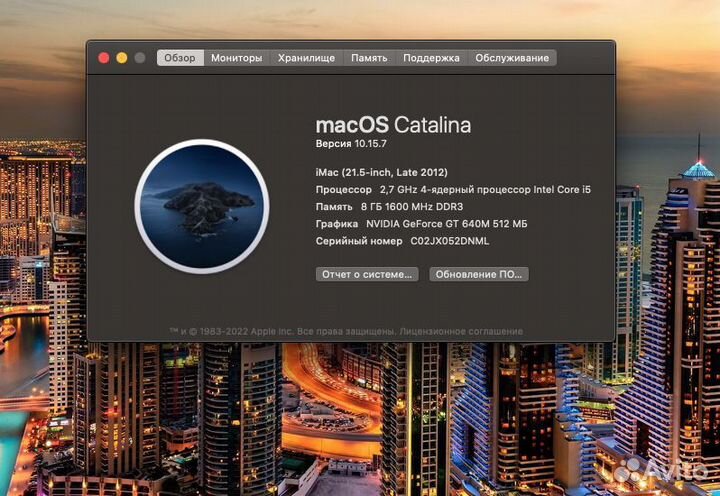The image size is (720, 496).
Task: Click the Отчет о системе button
Action: 367,274
